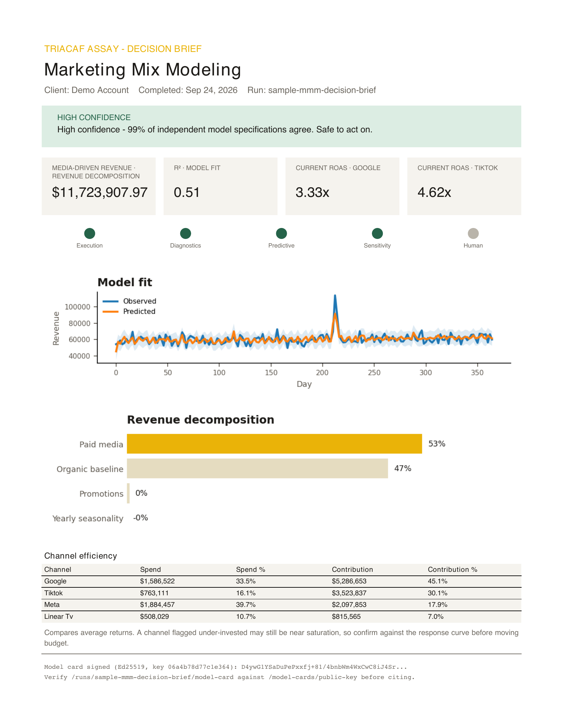Select the R² model fit value 0.51
The width and height of the screenshot is (563, 728).
(x=186, y=193)
